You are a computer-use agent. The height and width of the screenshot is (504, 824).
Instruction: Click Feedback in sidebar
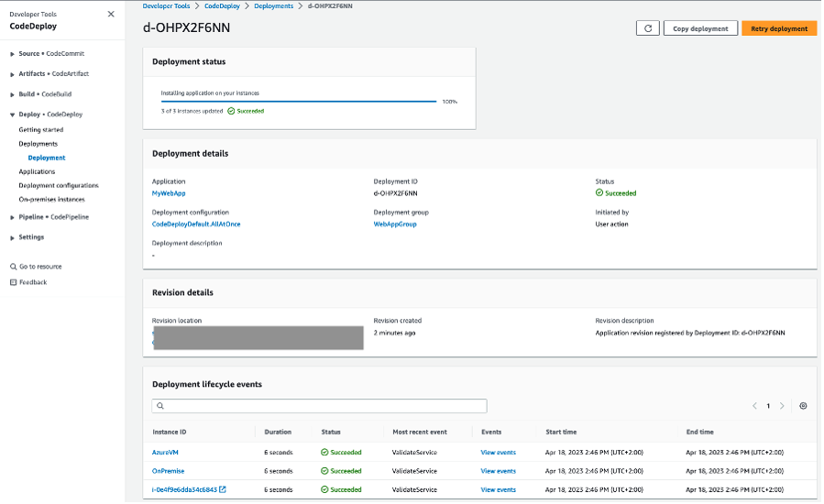pos(33,283)
